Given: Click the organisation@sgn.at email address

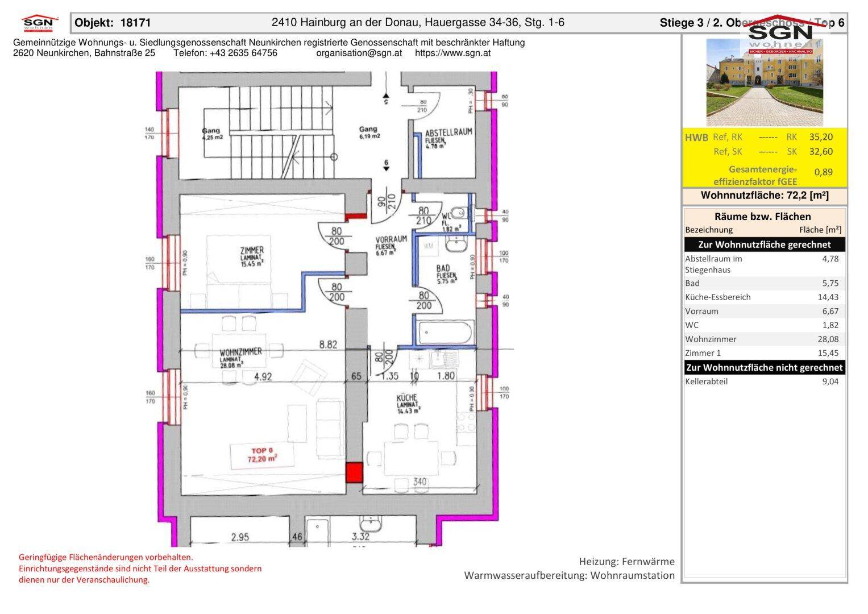Looking at the screenshot, I should click(x=359, y=53).
